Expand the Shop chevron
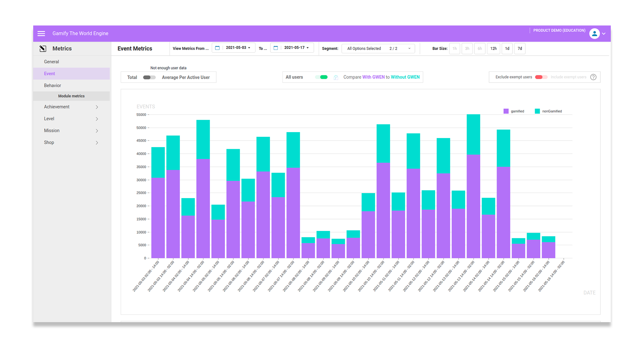This screenshot has width=644, height=362. pos(97,143)
